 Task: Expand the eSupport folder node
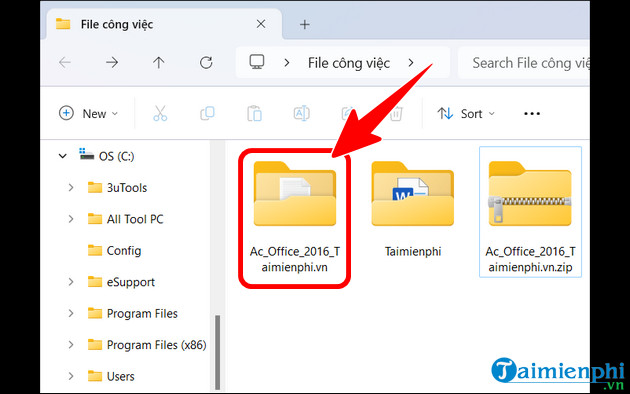tap(71, 282)
